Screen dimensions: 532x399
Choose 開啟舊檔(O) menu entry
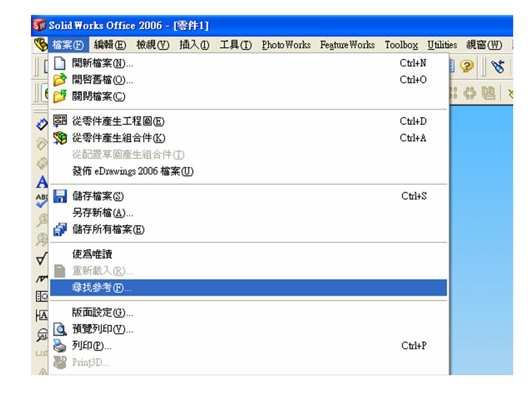tap(248, 80)
